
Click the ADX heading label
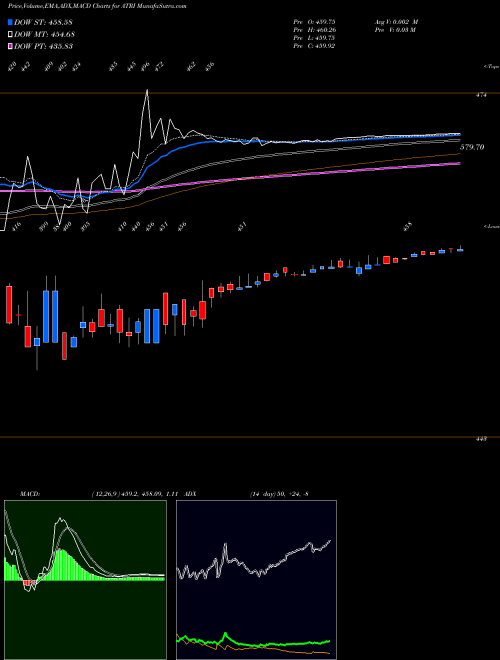tap(190, 493)
